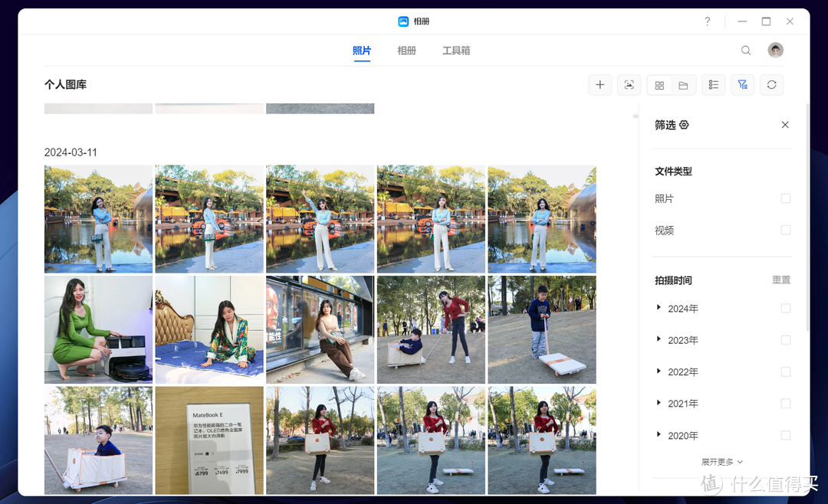Enable the 2024年 filter checkbox
The image size is (828, 504).
[785, 308]
